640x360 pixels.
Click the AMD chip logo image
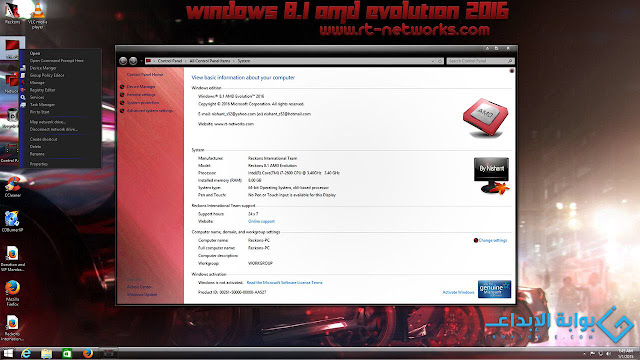(485, 118)
